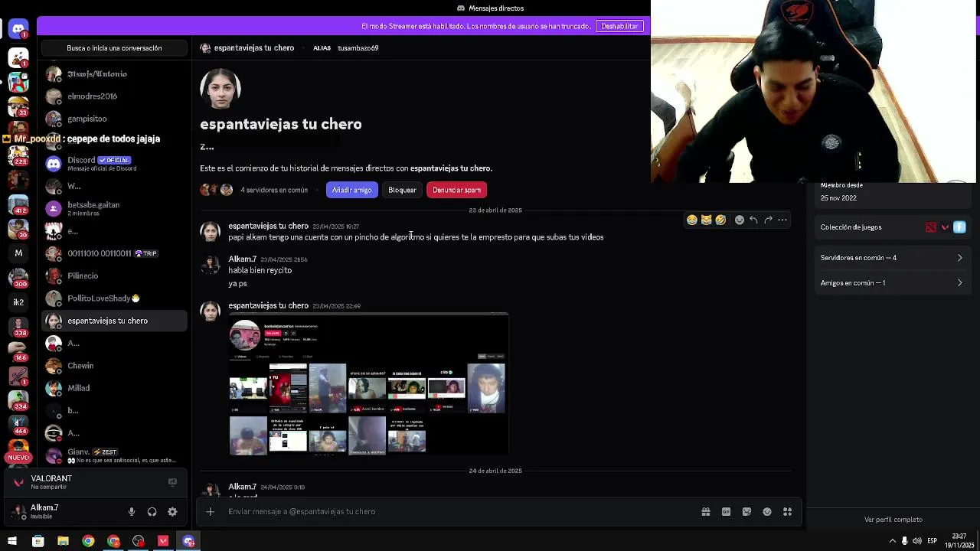Open GIF picker icon

726,512
